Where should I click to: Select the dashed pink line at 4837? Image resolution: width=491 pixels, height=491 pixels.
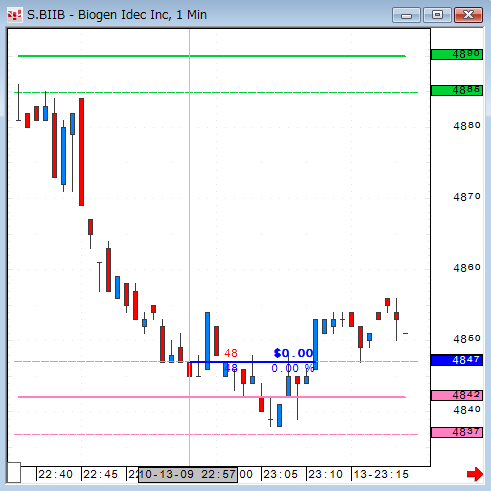point(216,435)
